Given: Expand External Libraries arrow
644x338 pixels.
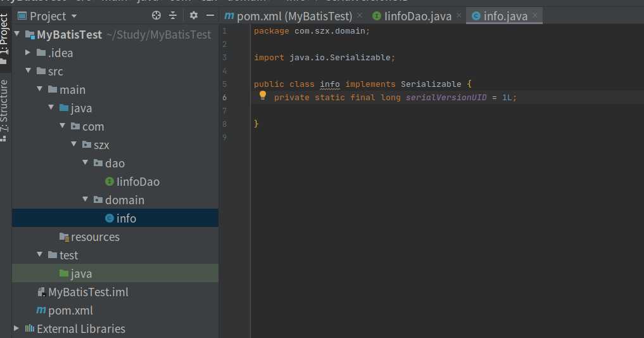Looking at the screenshot, I should (x=16, y=328).
